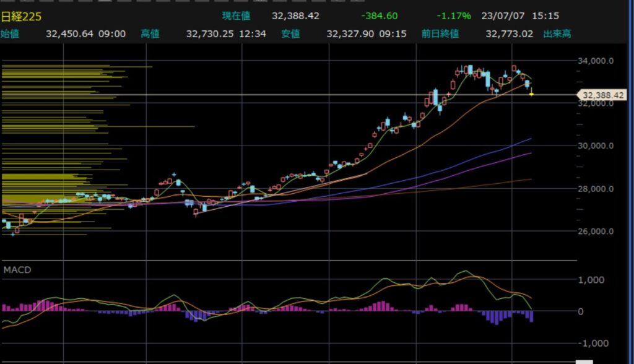The height and width of the screenshot is (364, 634).
Task: Click the yellow latest-price marker on chart
Action: point(531,94)
